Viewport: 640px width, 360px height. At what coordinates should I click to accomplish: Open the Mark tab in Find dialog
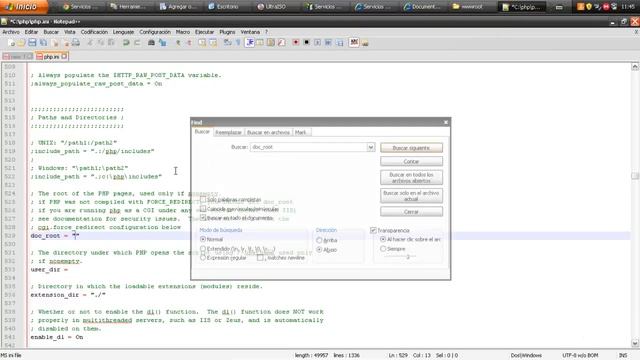click(x=301, y=132)
